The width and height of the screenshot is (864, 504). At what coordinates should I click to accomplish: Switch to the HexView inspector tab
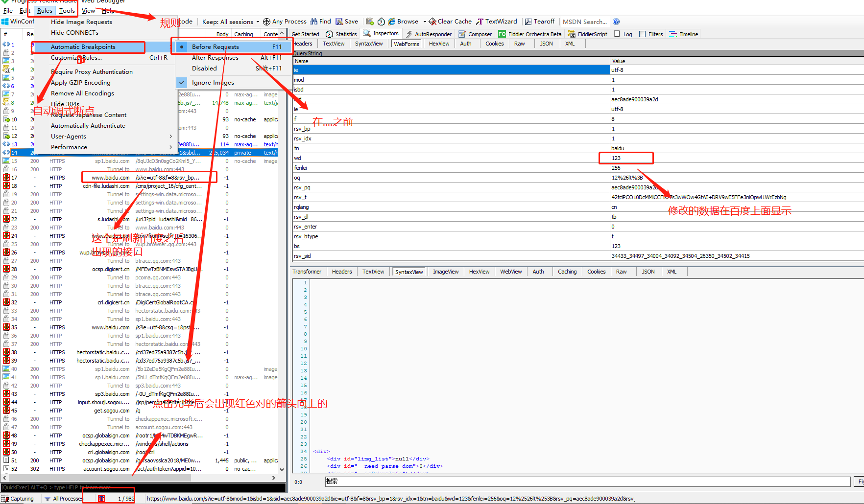tap(439, 43)
